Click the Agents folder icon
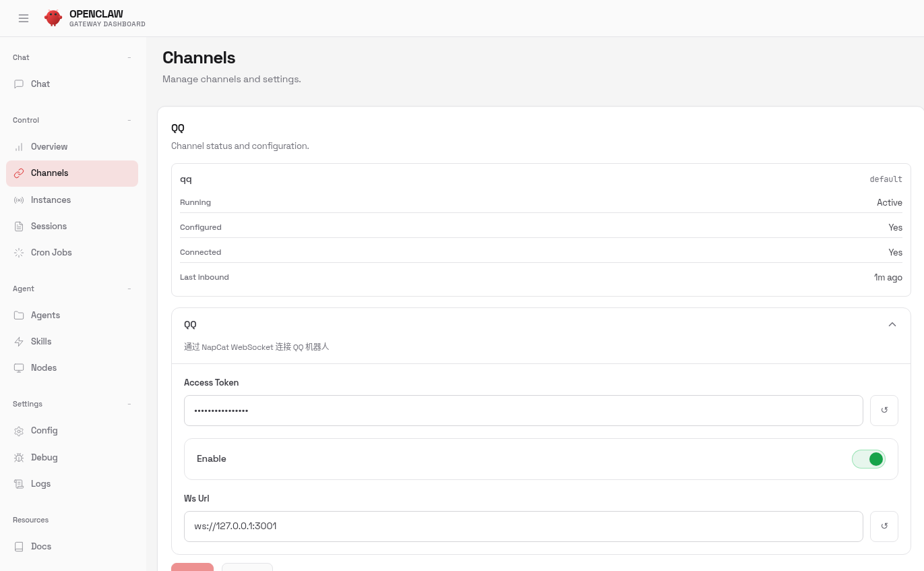 click(x=19, y=315)
